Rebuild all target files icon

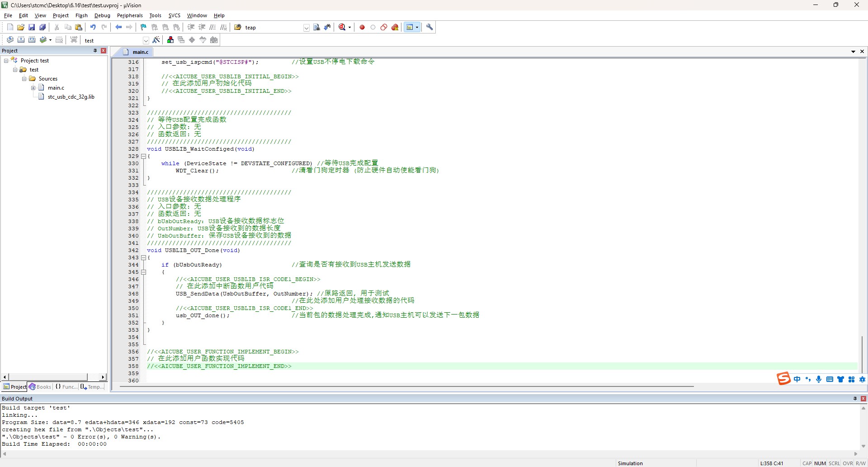pos(32,40)
